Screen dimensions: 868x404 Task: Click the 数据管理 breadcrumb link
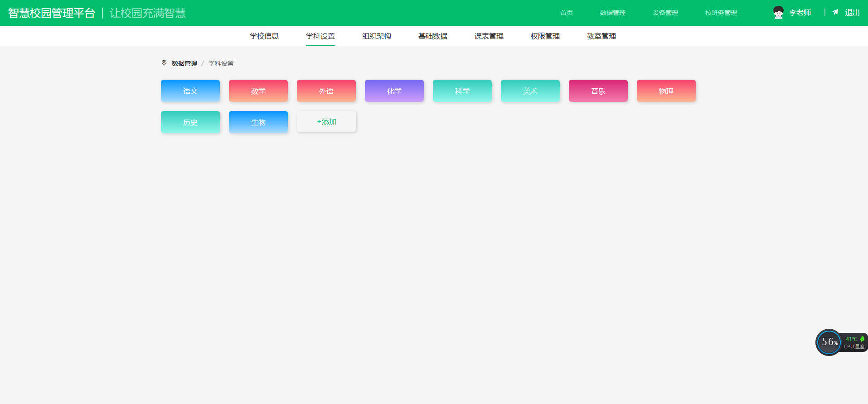click(x=184, y=63)
